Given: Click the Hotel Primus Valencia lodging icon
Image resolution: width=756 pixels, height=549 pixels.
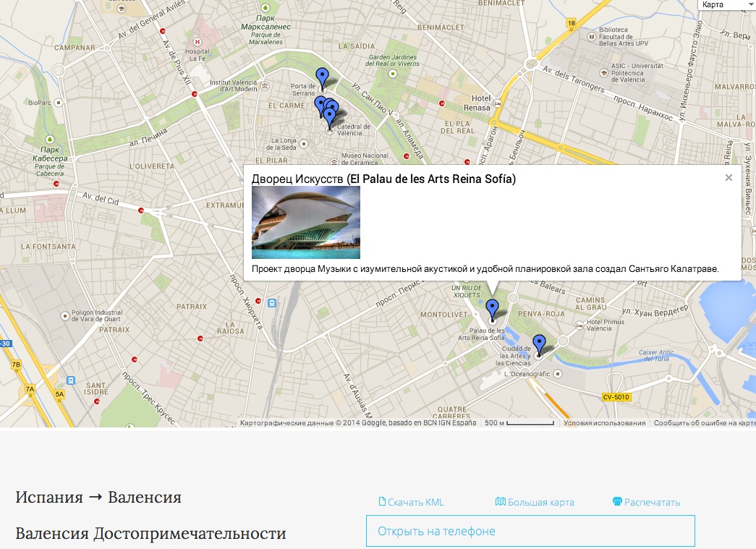Looking at the screenshot, I should (x=579, y=325).
